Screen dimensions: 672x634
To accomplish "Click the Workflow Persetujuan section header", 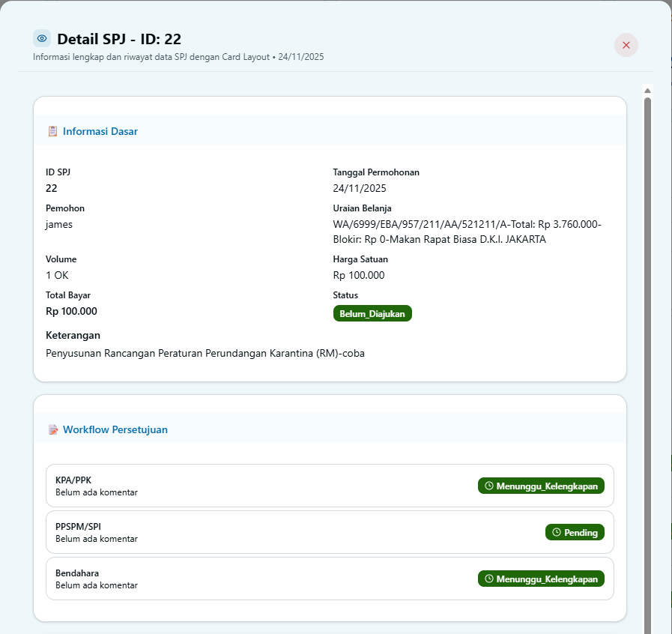I will (115, 429).
